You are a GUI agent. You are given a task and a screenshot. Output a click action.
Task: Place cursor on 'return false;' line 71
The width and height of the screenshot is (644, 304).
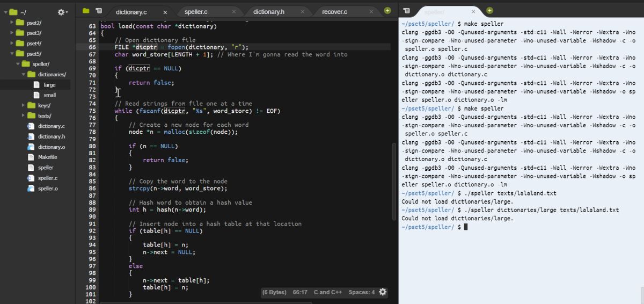(x=151, y=83)
